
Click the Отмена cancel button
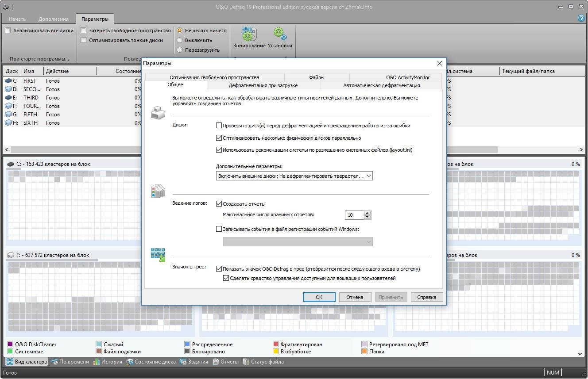(x=355, y=297)
